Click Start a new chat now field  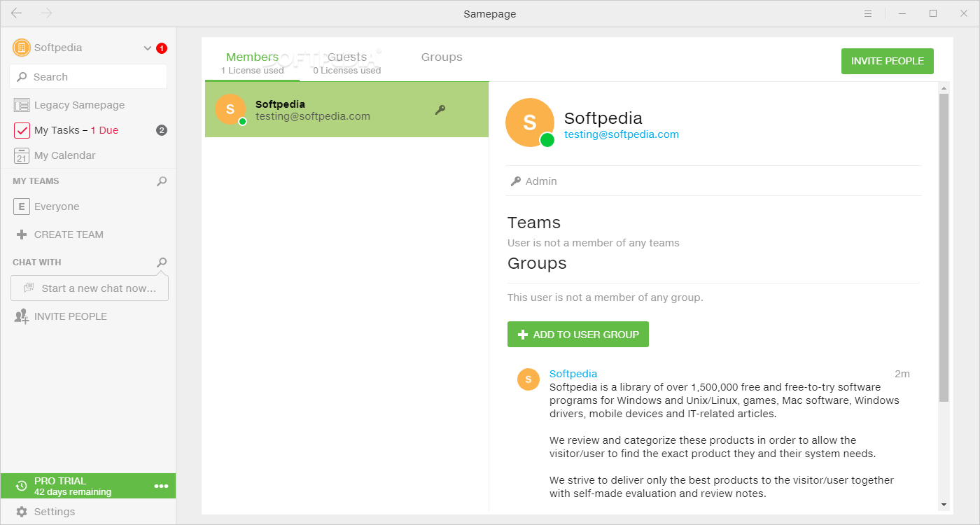pyautogui.click(x=90, y=288)
